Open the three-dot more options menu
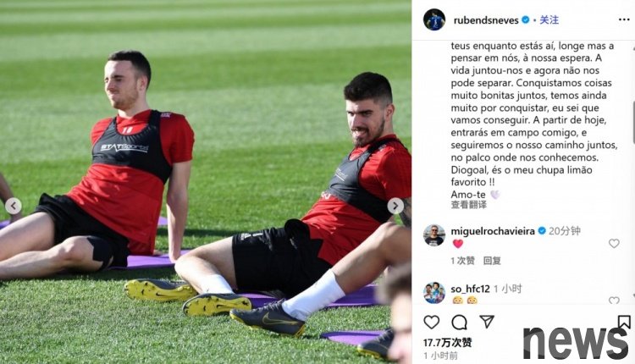The height and width of the screenshot is (364, 635). (x=624, y=19)
